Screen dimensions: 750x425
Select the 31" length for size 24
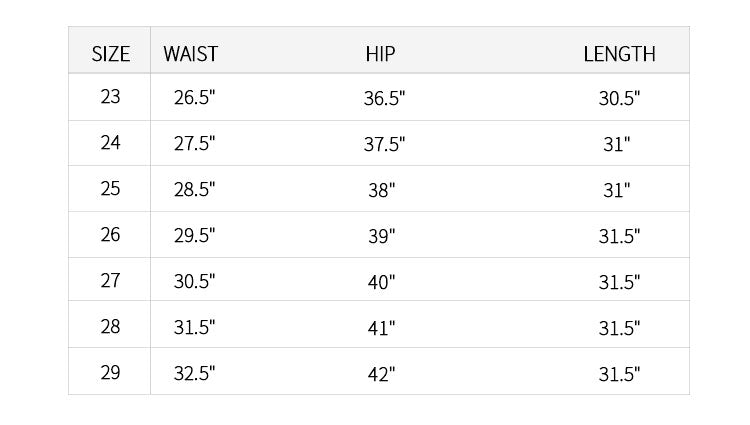point(616,144)
